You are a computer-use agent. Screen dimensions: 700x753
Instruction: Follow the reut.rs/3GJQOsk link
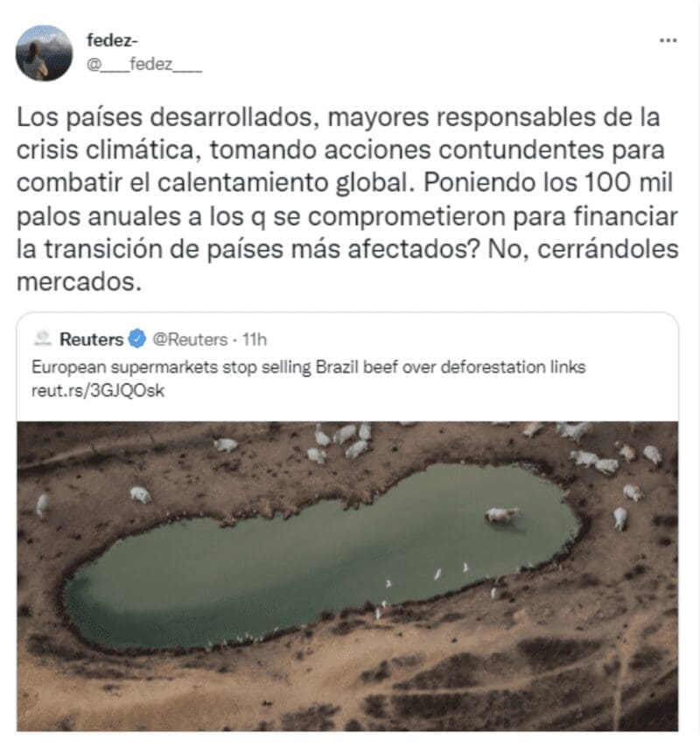click(98, 391)
